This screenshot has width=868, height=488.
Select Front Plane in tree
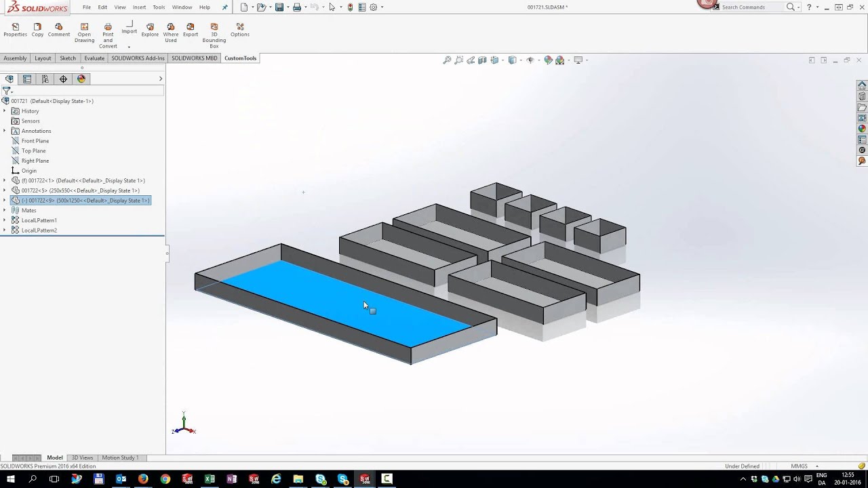click(x=35, y=140)
